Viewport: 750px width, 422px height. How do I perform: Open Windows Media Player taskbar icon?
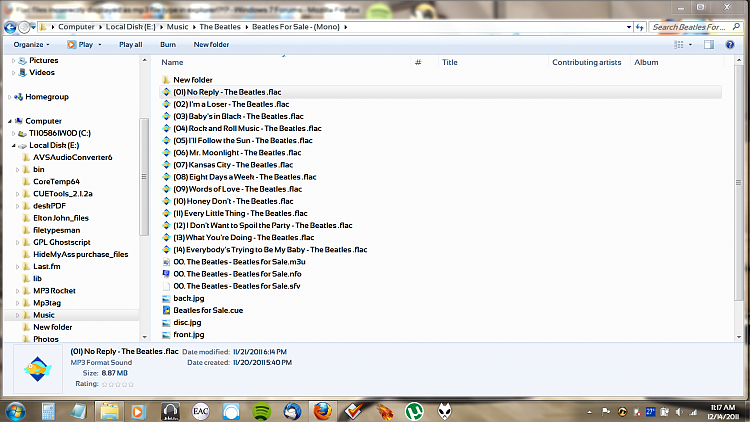pos(138,411)
